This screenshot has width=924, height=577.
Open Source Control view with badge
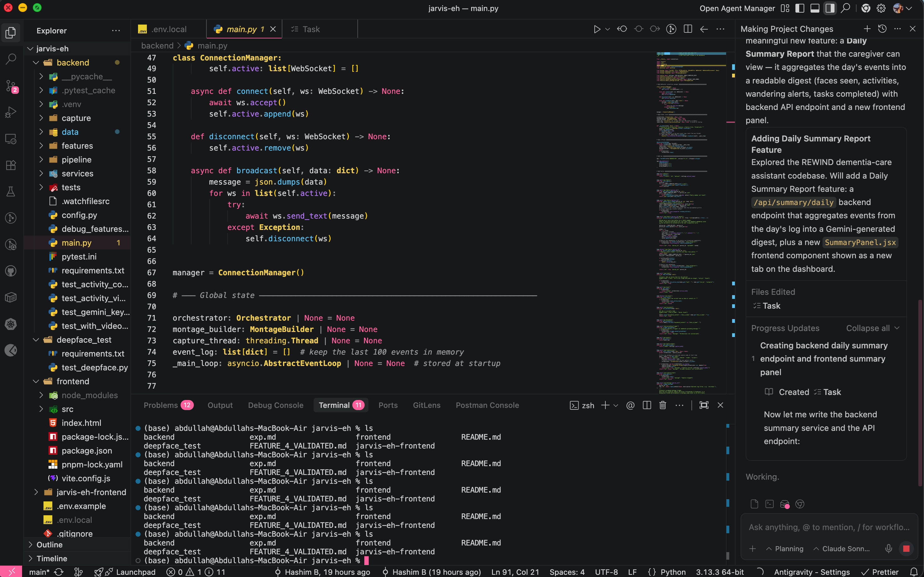point(11,85)
